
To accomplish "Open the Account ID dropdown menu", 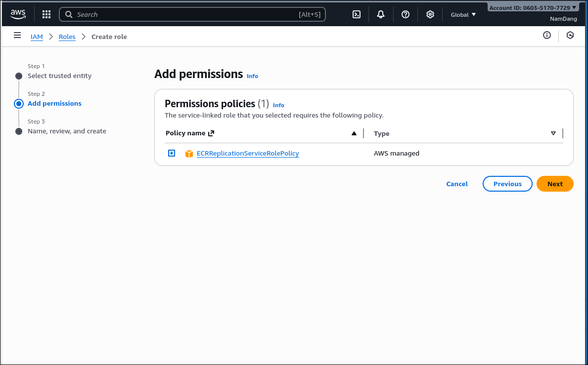I will tap(533, 6).
